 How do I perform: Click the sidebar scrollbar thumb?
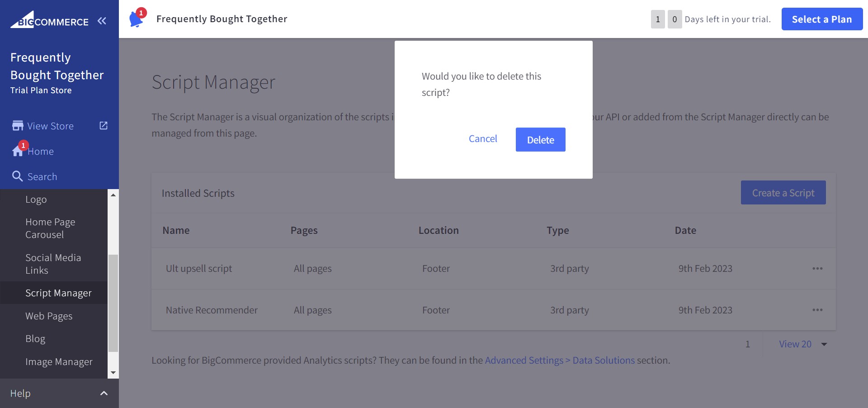(x=113, y=303)
